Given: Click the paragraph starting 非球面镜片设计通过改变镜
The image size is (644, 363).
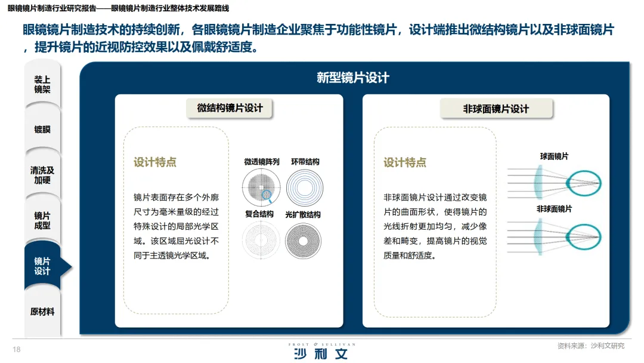Looking at the screenshot, I should pos(435,226).
